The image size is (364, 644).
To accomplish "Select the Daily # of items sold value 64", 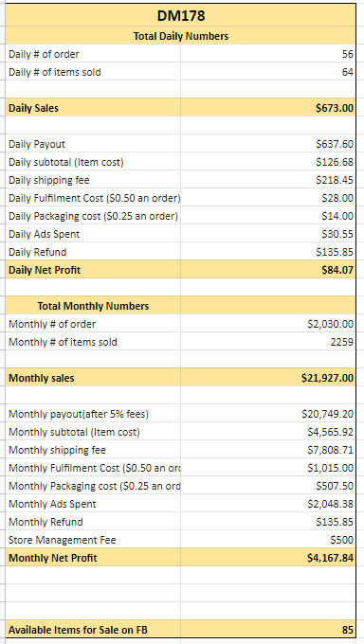I will tap(268, 72).
